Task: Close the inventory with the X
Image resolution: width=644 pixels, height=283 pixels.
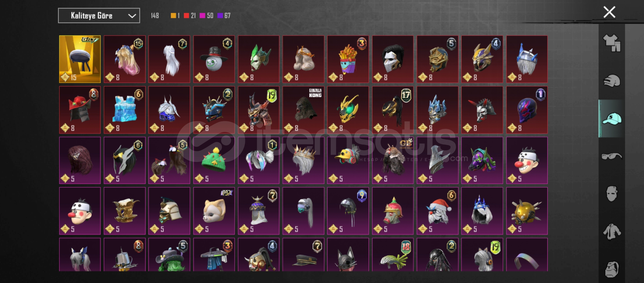Action: (x=609, y=12)
